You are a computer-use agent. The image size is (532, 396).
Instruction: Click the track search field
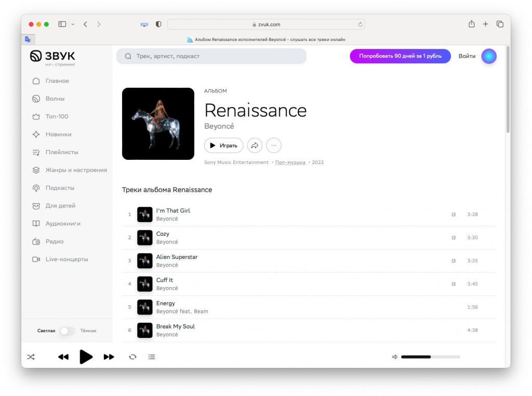point(211,56)
